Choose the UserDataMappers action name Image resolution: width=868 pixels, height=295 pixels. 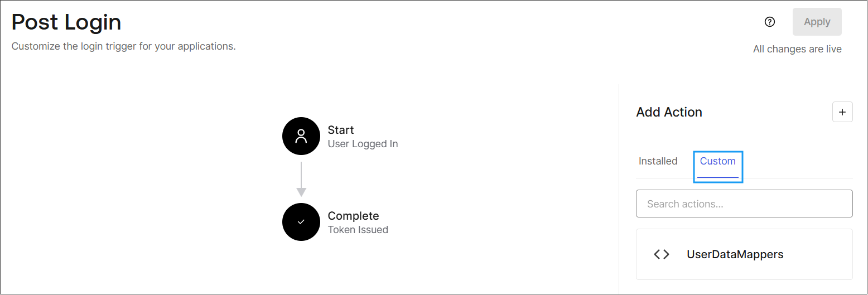(x=735, y=254)
